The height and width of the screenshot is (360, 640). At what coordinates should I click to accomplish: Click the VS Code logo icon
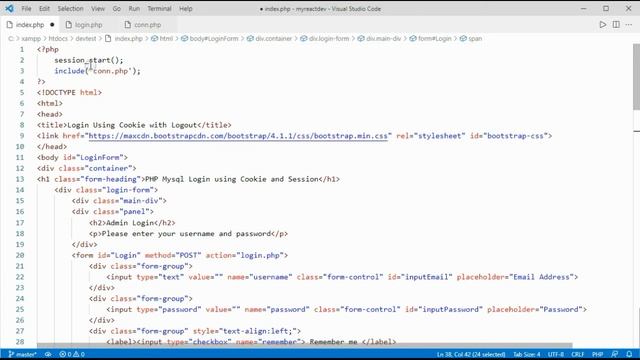coord(9,8)
